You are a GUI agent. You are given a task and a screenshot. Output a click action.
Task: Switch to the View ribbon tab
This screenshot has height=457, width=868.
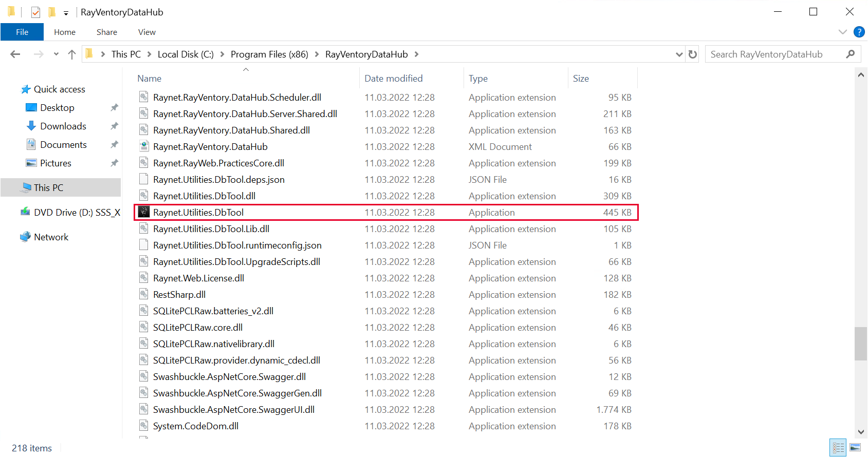(x=146, y=32)
